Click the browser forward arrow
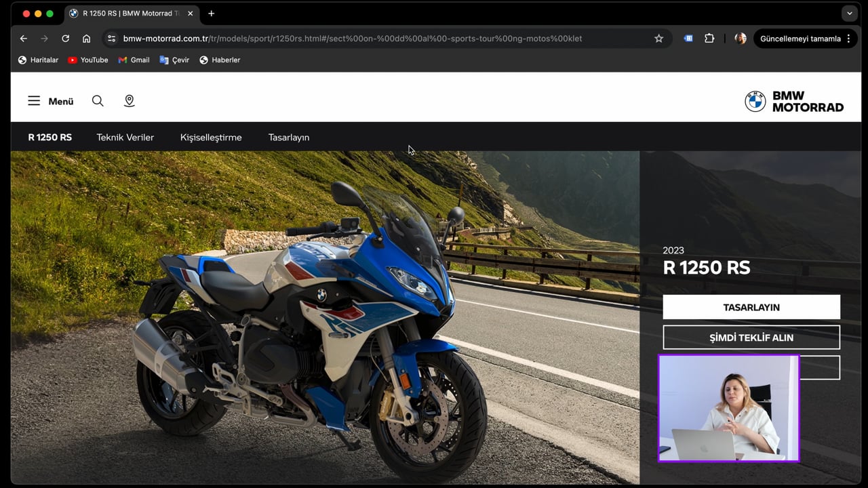Viewport: 868px width, 488px height. (44, 39)
